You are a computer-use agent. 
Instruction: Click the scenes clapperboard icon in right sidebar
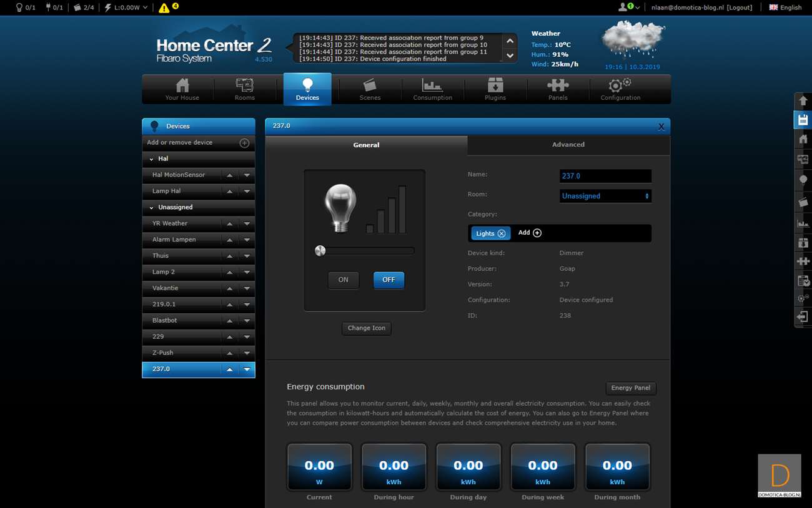[x=803, y=202]
